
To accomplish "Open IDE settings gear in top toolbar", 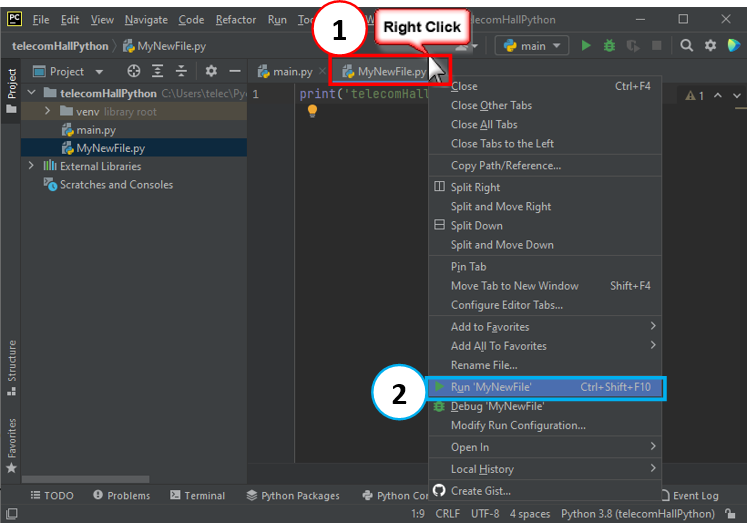I will (710, 46).
